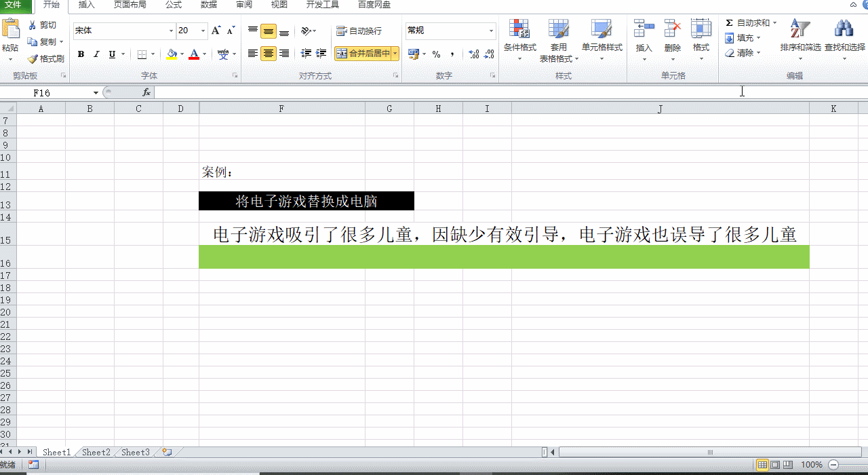This screenshot has height=475, width=868.
Task: Switch to the 插入 ribbon tab
Action: (x=87, y=5)
